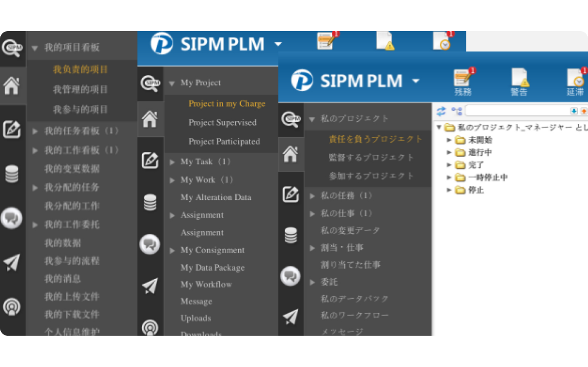Open the 警告 warning document icon
The height and width of the screenshot is (367, 588).
519,82
